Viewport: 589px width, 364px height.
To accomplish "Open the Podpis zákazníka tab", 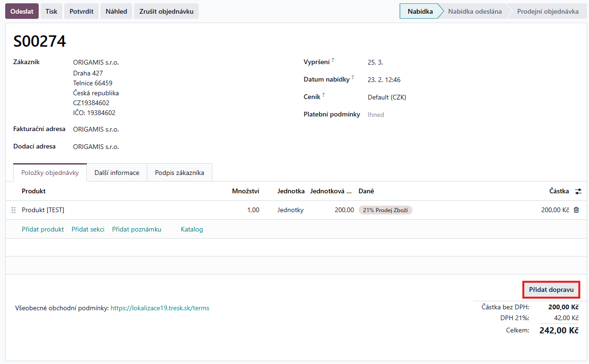I will coord(179,173).
